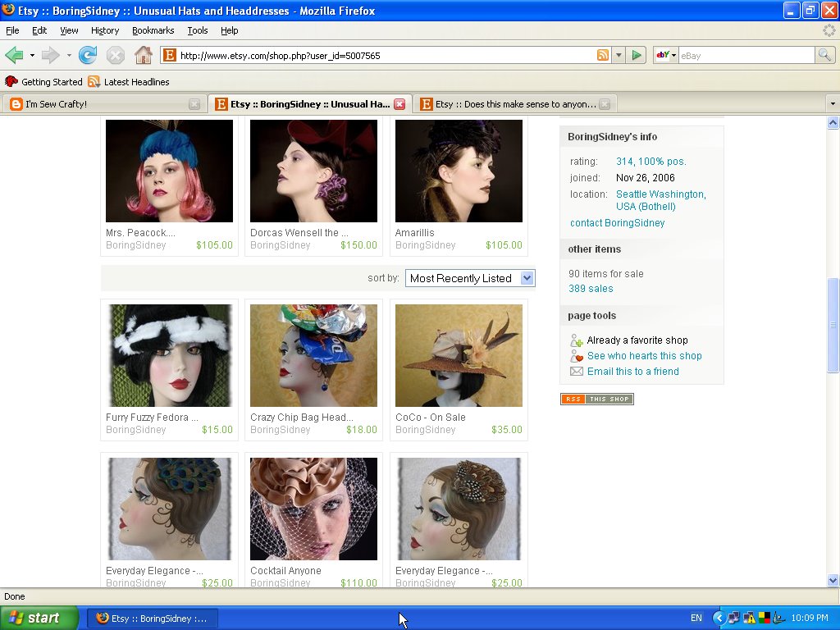Screen dimensions: 840x630
Task: Click the scrollbar down arrow
Action: point(833,580)
